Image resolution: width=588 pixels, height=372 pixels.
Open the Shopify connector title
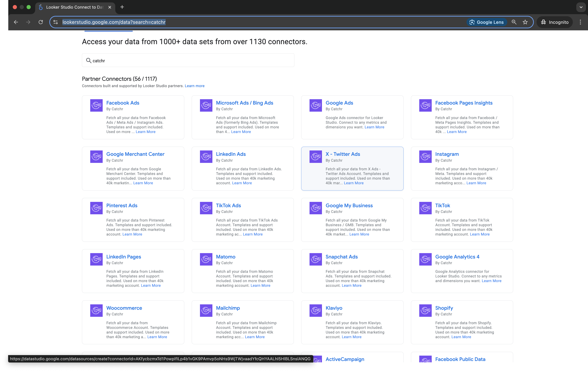point(444,308)
